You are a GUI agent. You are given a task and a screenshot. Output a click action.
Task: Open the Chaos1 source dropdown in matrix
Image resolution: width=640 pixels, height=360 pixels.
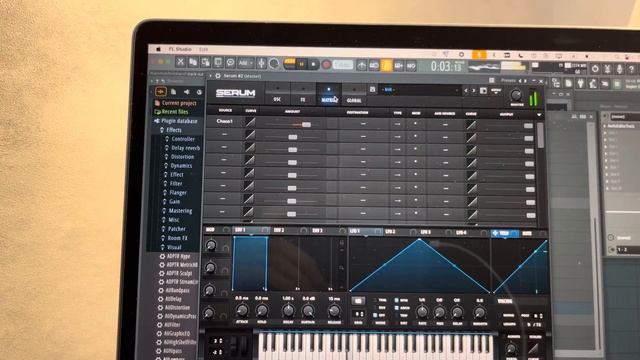[224, 121]
